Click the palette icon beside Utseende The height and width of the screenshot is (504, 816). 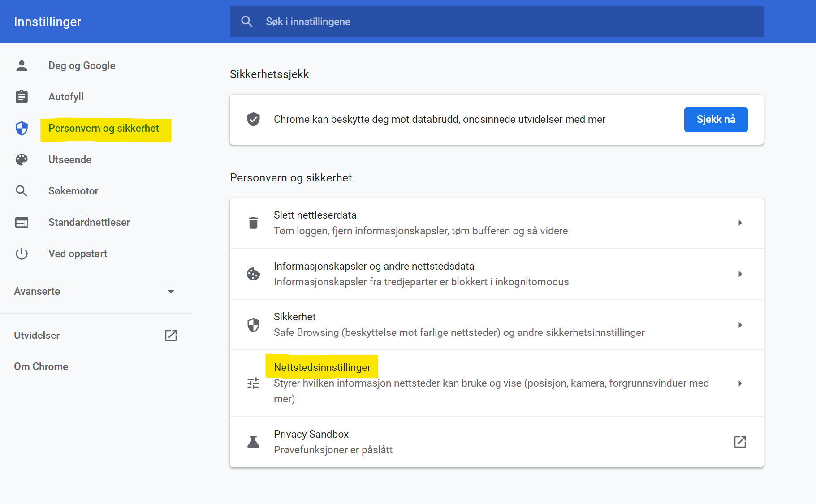(22, 159)
